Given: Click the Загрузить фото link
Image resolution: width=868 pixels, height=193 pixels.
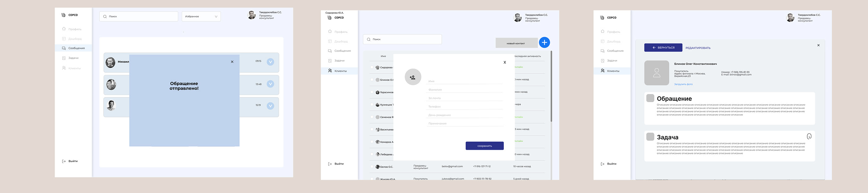Looking at the screenshot, I should coord(683,84).
